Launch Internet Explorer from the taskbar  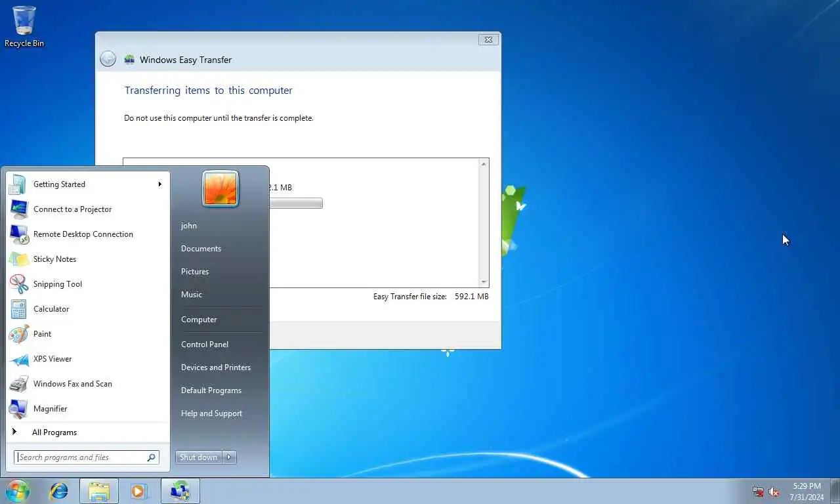(59, 491)
